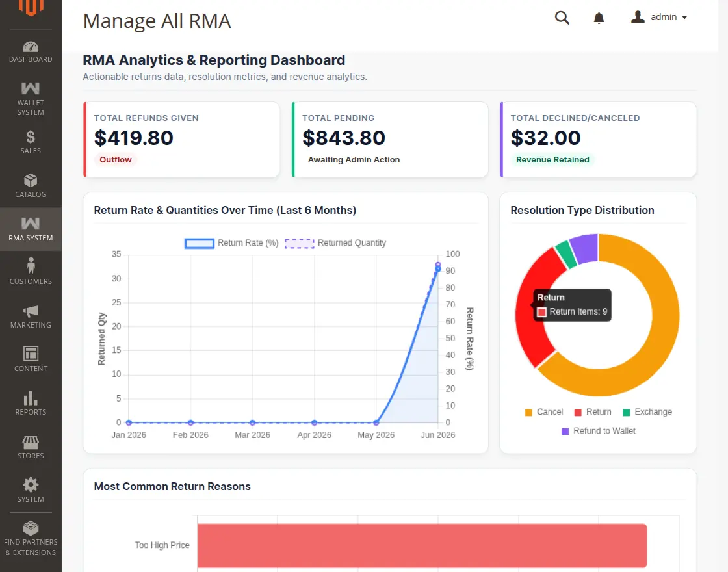The image size is (728, 572).
Task: Toggle Returned Quantity legend series
Action: 335,243
